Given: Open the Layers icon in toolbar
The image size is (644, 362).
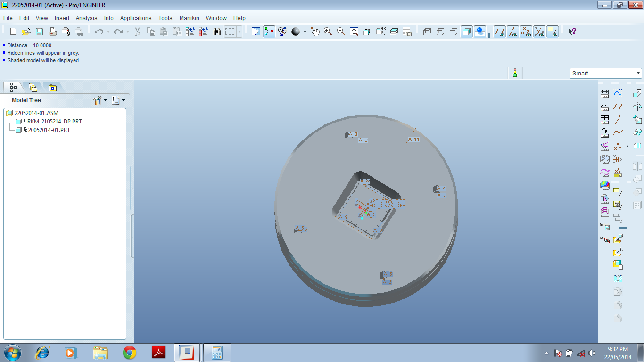Looking at the screenshot, I should 394,32.
